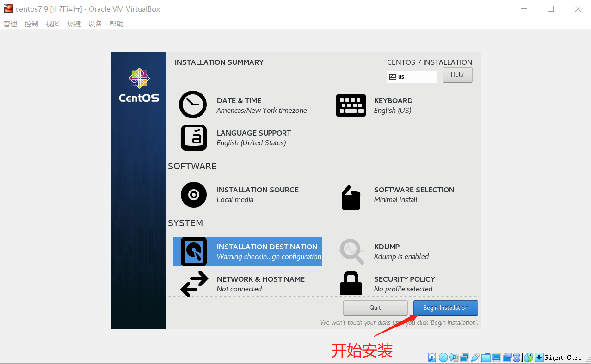Click the LANGUAGE SUPPORT label
The width and height of the screenshot is (591, 364).
(254, 133)
